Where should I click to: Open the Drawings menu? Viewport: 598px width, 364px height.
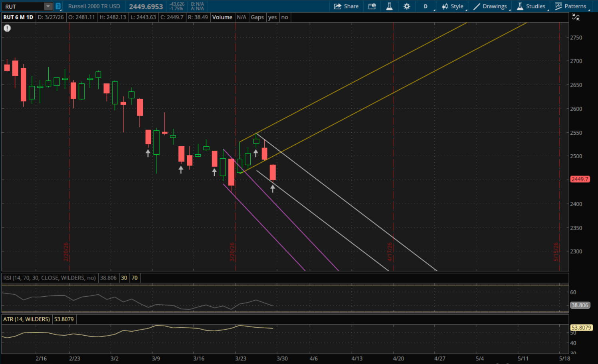tap(490, 6)
